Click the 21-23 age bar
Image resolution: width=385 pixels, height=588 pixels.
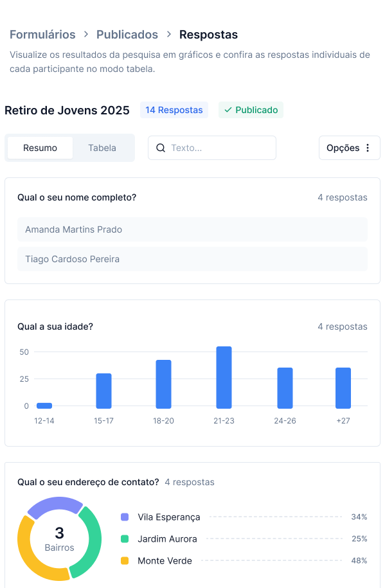[x=224, y=377]
